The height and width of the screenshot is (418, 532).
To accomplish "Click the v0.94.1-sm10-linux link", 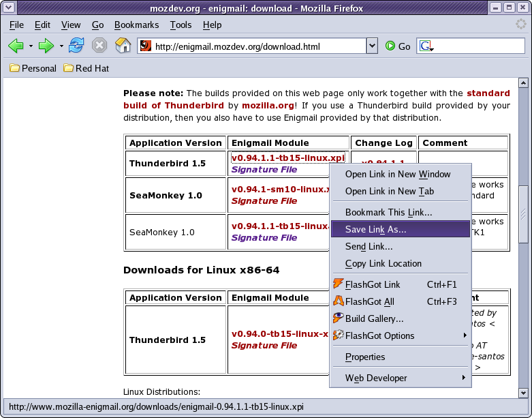I will click(x=280, y=189).
